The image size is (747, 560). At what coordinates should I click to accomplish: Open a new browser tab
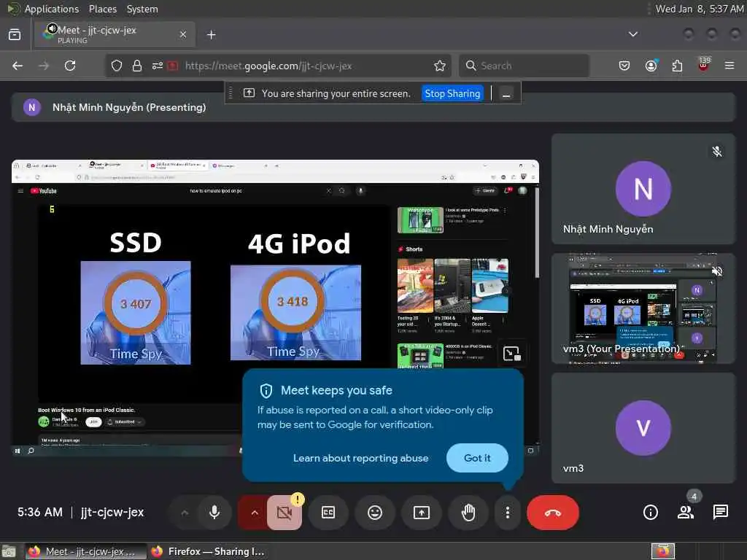click(x=212, y=35)
